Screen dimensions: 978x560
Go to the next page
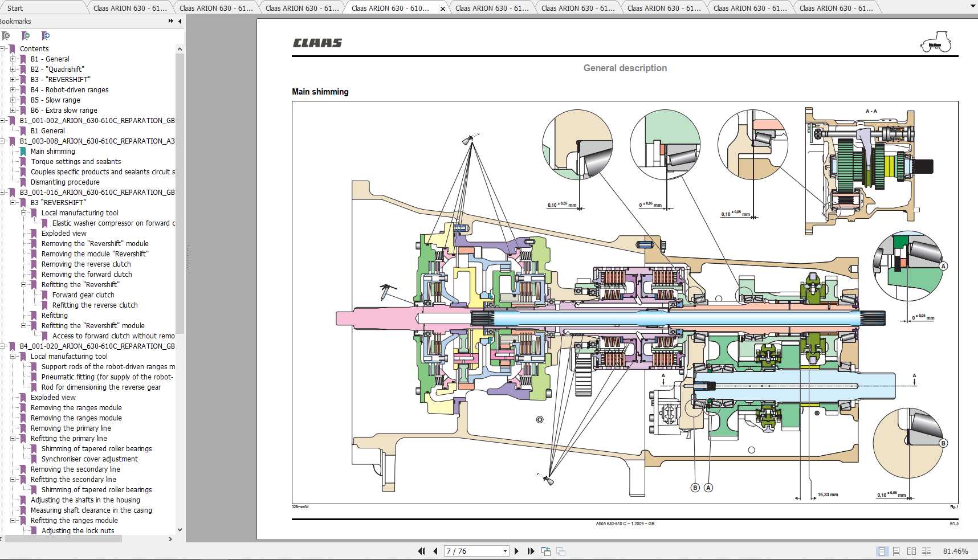(x=516, y=551)
